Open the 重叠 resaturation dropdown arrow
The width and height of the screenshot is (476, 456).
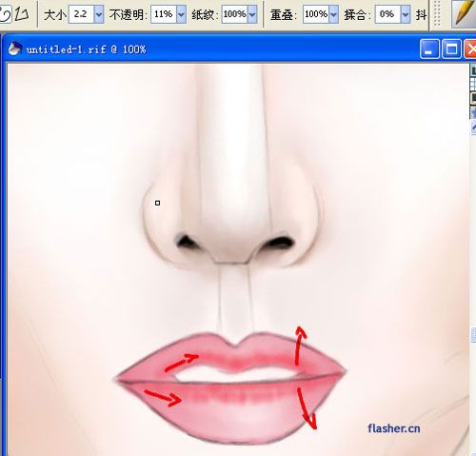(333, 14)
